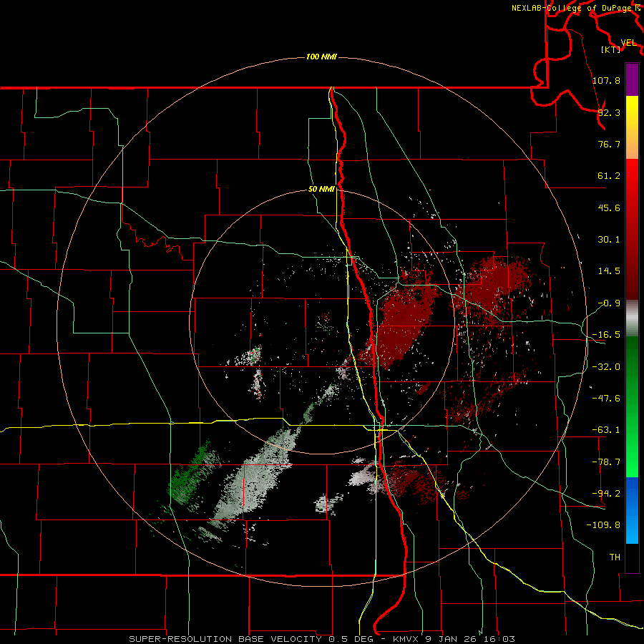The image size is (644, 644).
Task: Click the Super-Resolution Base Velocity caption
Action: tap(321, 639)
